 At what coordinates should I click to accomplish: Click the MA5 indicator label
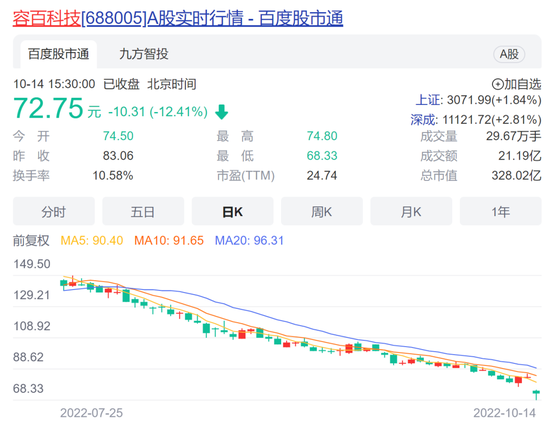point(92,241)
